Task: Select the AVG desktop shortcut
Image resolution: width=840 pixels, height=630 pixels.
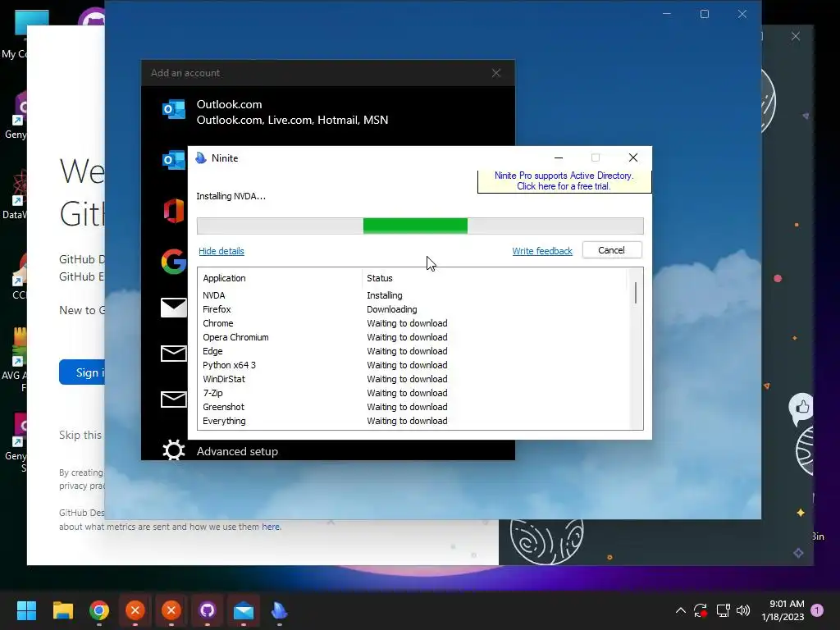Action: point(14,360)
